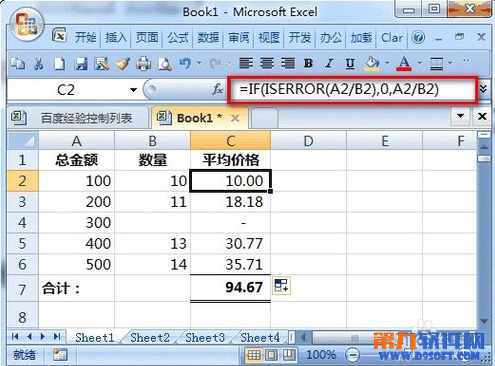The height and width of the screenshot is (366, 495).
Task: Click the Help question mark icon
Action: (x=418, y=37)
